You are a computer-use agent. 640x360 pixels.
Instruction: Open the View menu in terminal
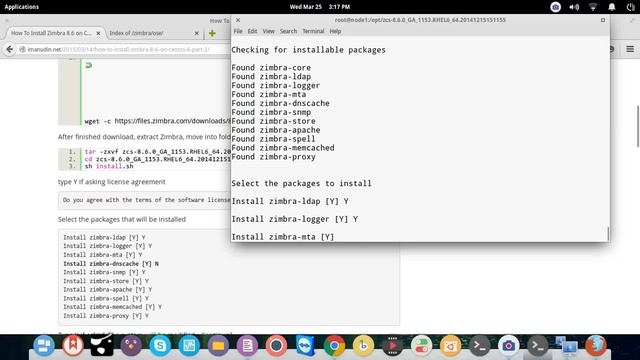tap(268, 31)
